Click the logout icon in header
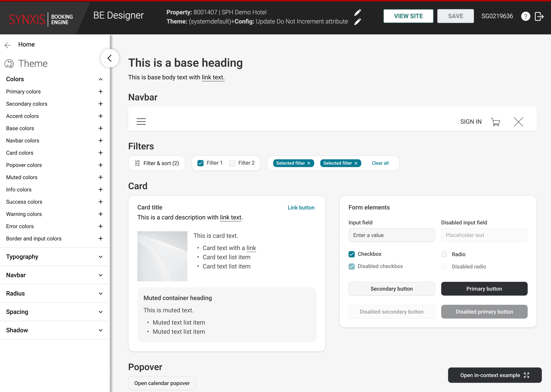Screen dimensions: 551x392 coord(539,16)
